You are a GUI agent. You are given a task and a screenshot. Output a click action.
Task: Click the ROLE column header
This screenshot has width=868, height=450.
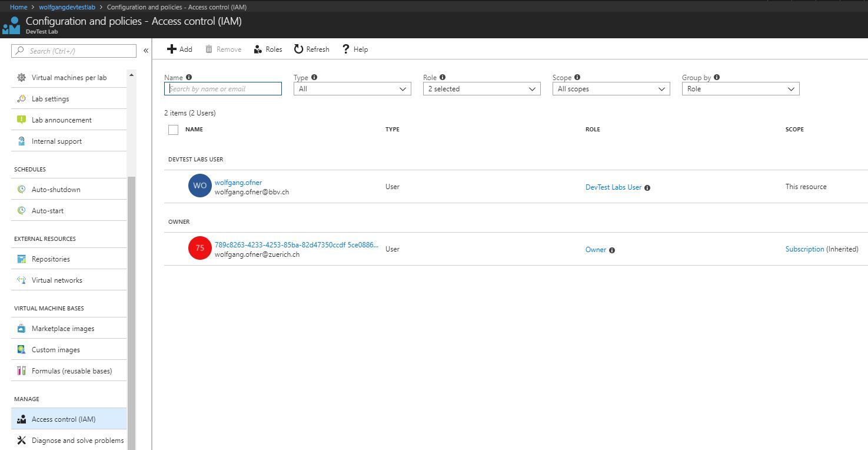593,130
